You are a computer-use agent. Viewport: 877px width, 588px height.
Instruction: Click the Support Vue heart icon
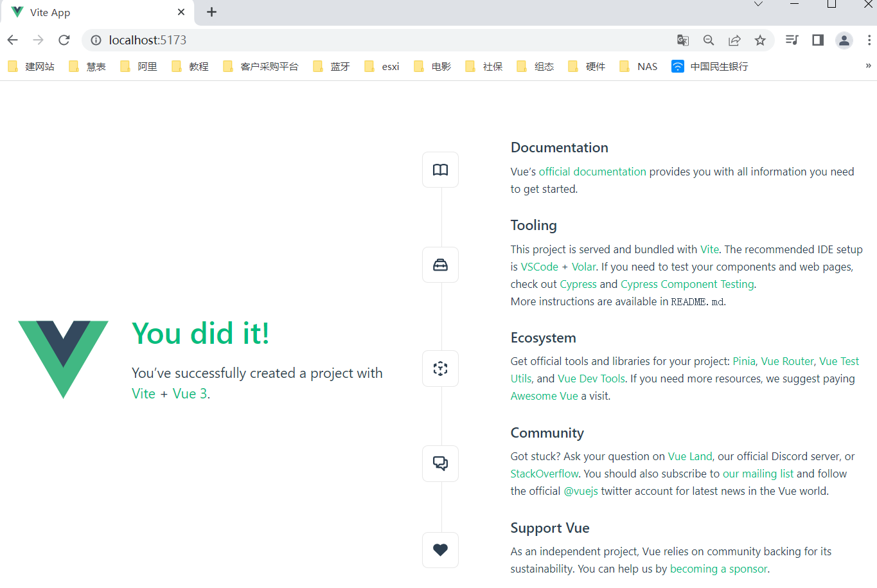[x=440, y=550]
